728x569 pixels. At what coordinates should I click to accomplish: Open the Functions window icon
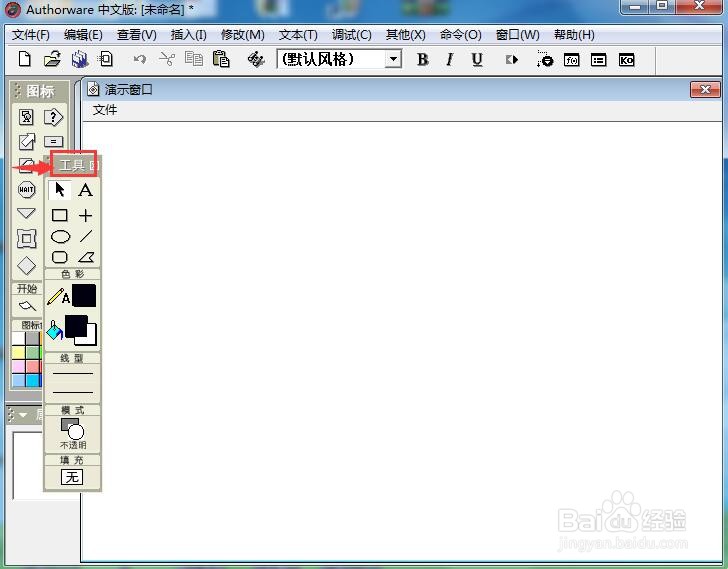click(x=572, y=60)
